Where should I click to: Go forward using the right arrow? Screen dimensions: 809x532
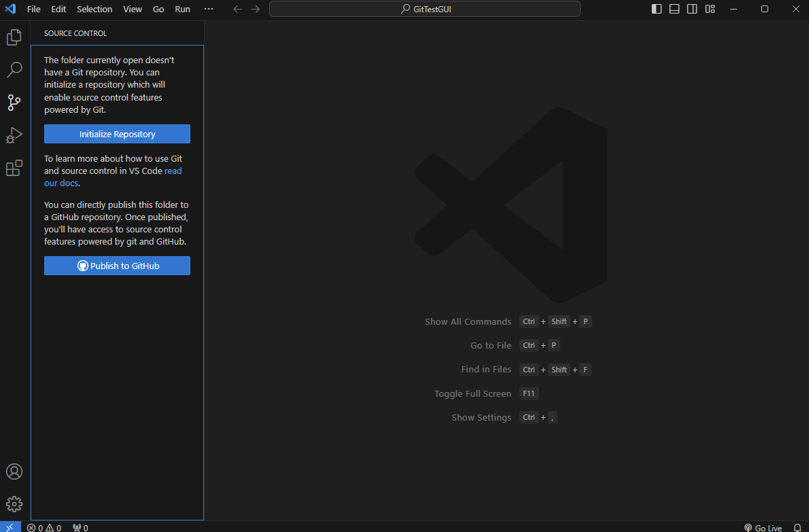click(256, 10)
